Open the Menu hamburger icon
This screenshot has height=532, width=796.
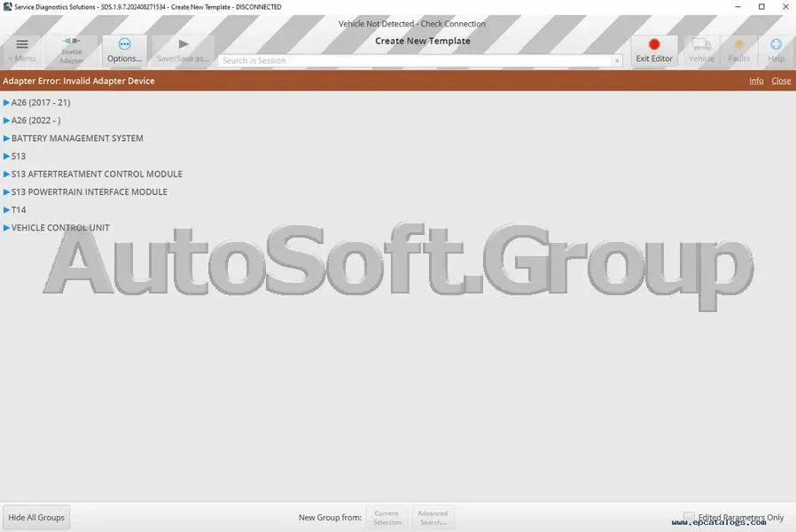pyautogui.click(x=22, y=44)
